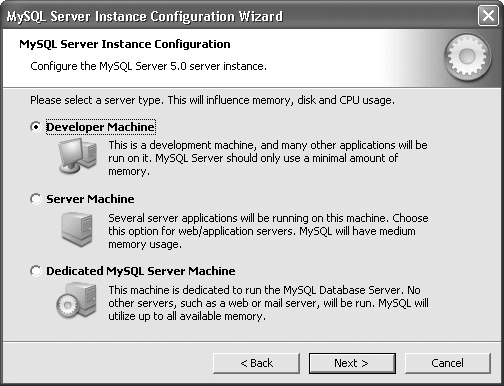Click the desktop computer icon under Developer Machine

tap(78, 156)
